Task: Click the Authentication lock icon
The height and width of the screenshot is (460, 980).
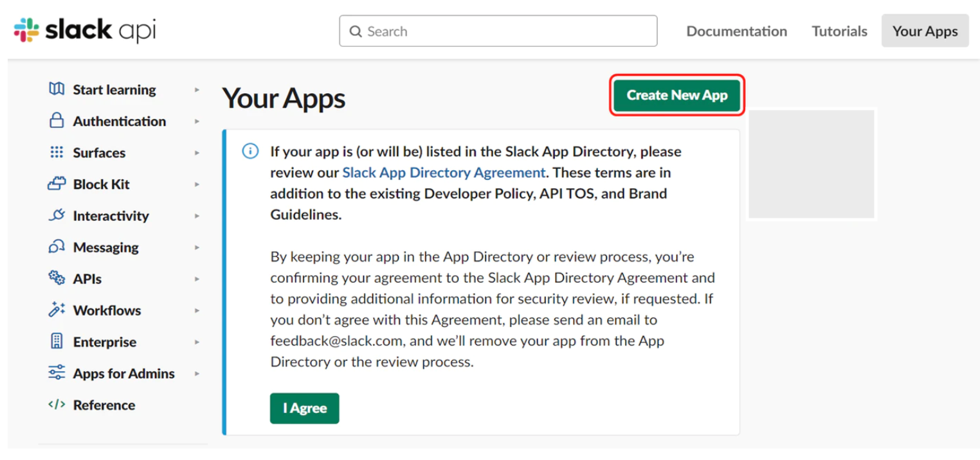Action: coord(57,121)
